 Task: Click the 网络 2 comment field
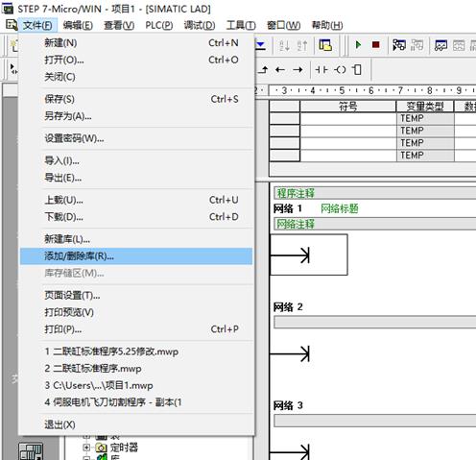click(375, 322)
